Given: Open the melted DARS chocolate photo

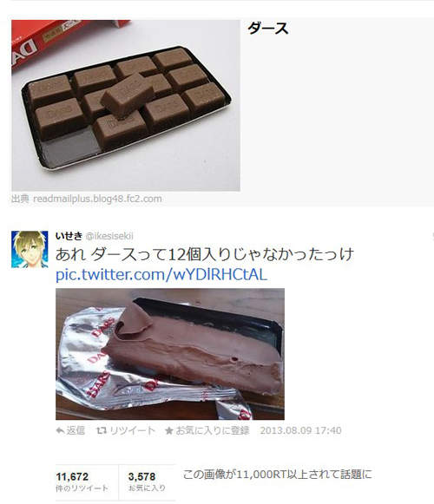Looking at the screenshot, I should point(170,354).
